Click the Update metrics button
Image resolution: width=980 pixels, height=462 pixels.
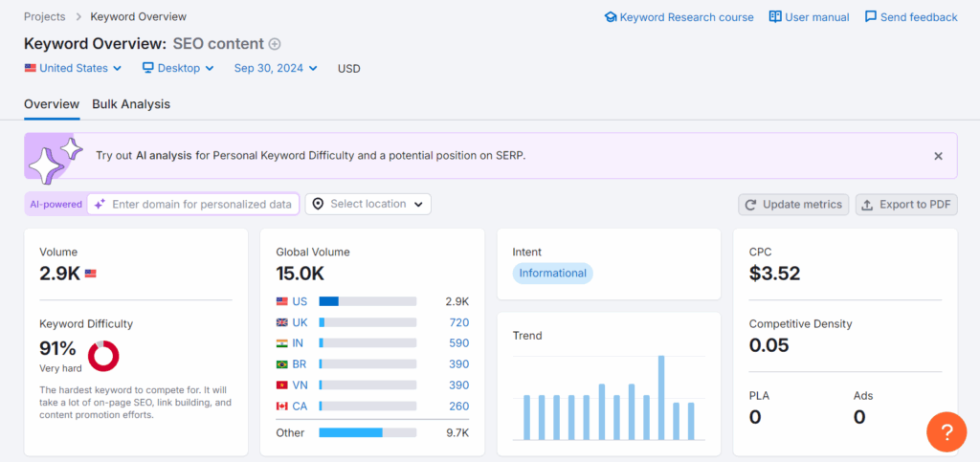click(793, 204)
